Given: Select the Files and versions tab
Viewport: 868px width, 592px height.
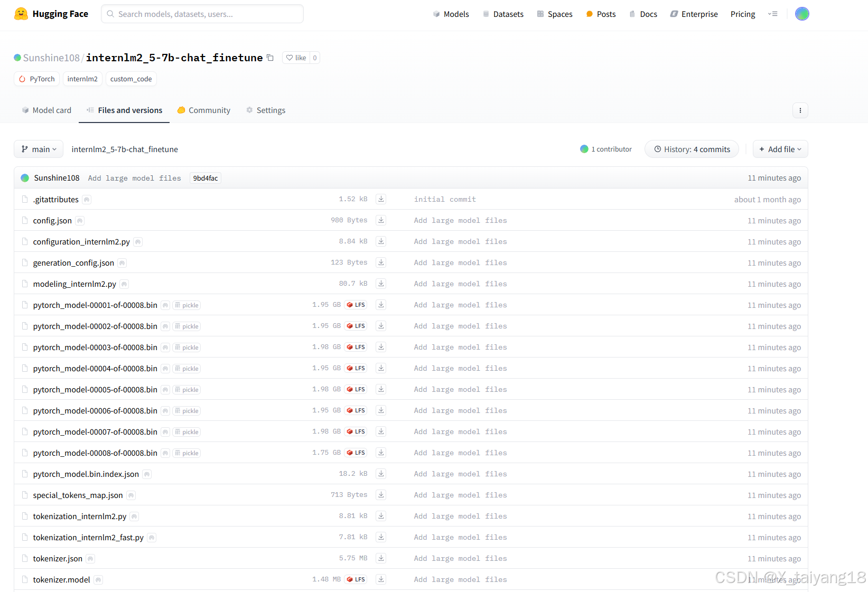Looking at the screenshot, I should coord(124,110).
